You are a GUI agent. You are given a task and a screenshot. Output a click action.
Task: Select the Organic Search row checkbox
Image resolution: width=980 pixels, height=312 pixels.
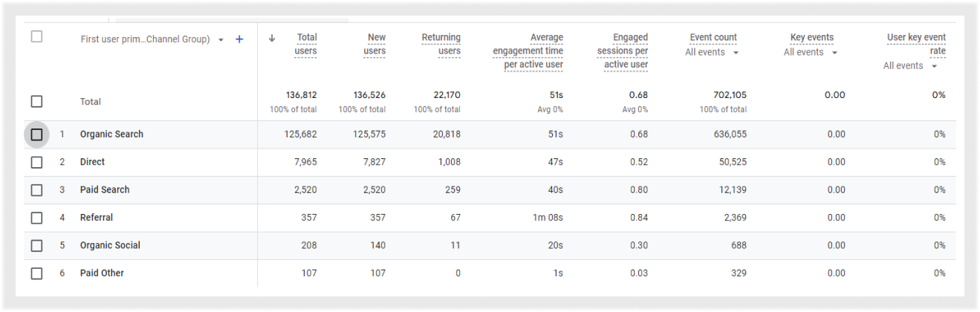click(x=36, y=134)
